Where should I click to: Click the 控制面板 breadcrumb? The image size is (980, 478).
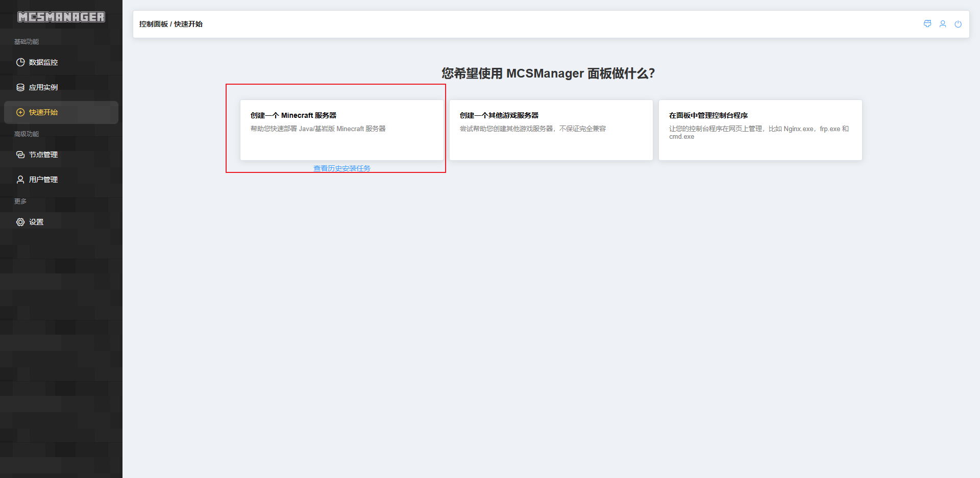154,24
